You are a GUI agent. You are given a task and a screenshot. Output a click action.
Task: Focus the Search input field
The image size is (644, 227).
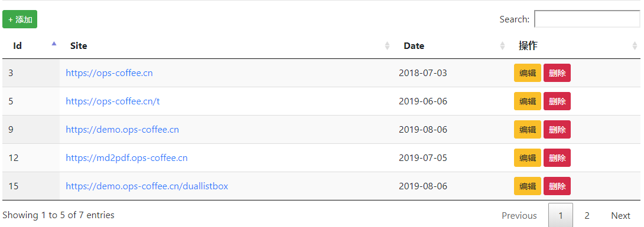[587, 19]
